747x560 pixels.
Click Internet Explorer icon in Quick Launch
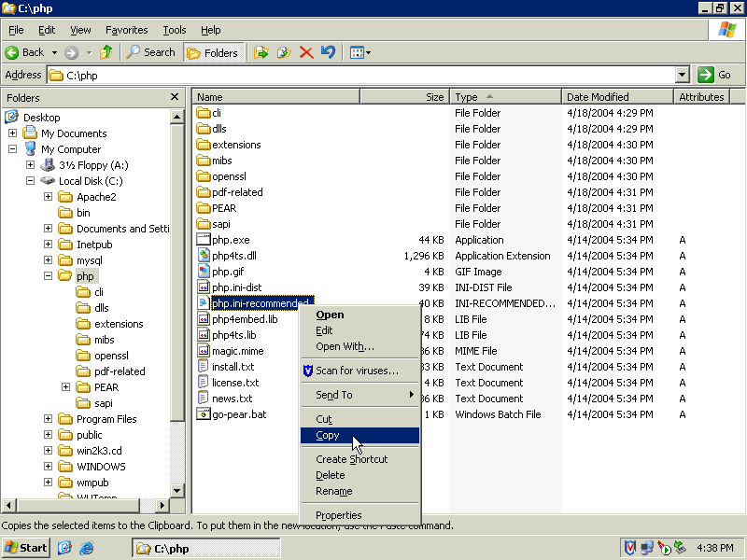click(x=87, y=548)
